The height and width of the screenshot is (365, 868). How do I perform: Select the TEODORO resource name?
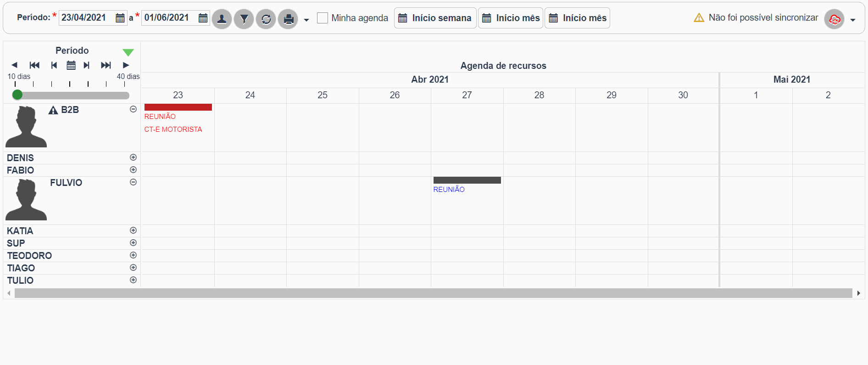click(29, 256)
